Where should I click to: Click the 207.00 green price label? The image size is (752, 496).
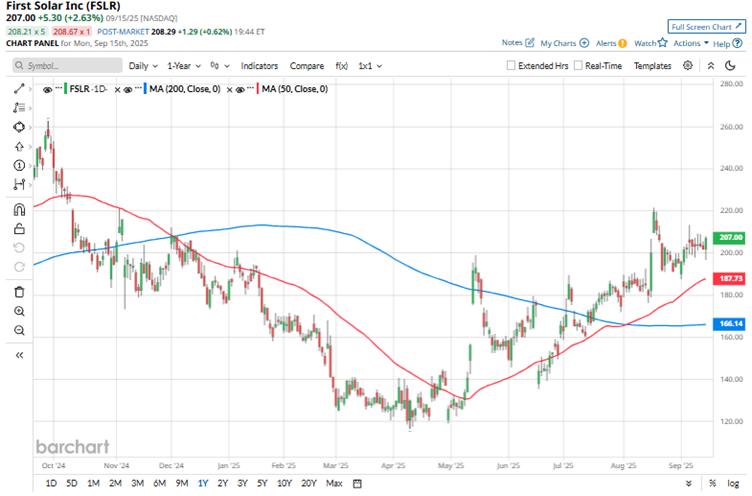(730, 237)
